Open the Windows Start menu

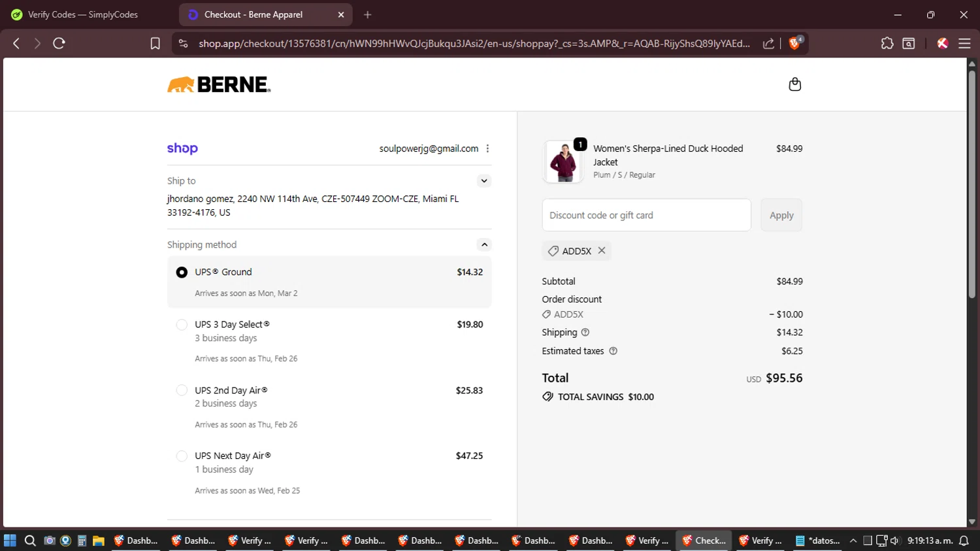point(10,541)
